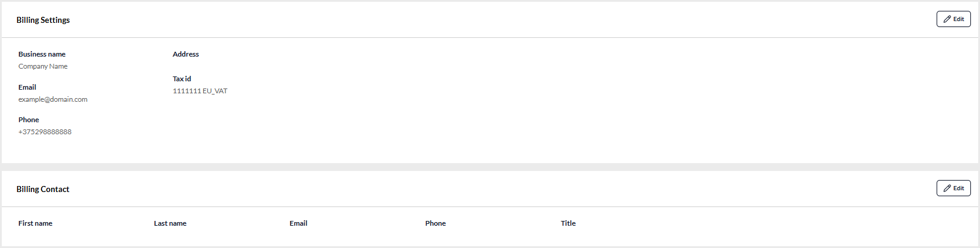Click the Email column in Billing Contact
980x248 pixels.
coord(298,223)
